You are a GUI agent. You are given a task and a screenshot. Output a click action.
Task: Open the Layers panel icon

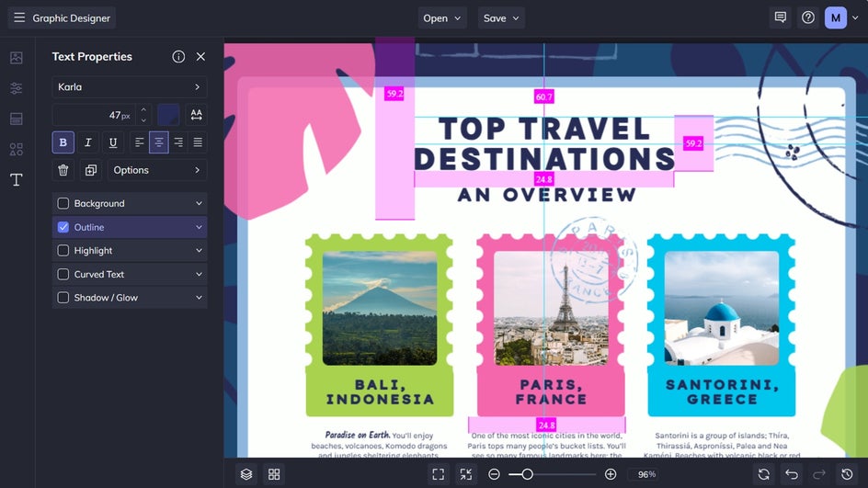(x=246, y=474)
